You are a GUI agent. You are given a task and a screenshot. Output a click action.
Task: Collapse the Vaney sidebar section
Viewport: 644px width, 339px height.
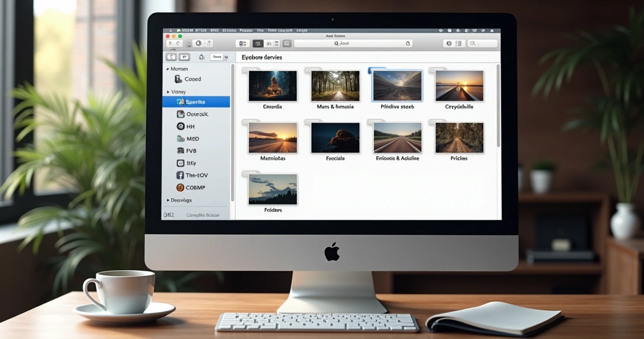click(168, 92)
